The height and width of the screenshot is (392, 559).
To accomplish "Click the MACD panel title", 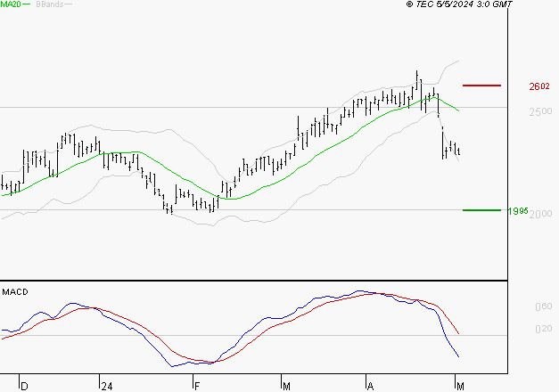I will coord(15,292).
